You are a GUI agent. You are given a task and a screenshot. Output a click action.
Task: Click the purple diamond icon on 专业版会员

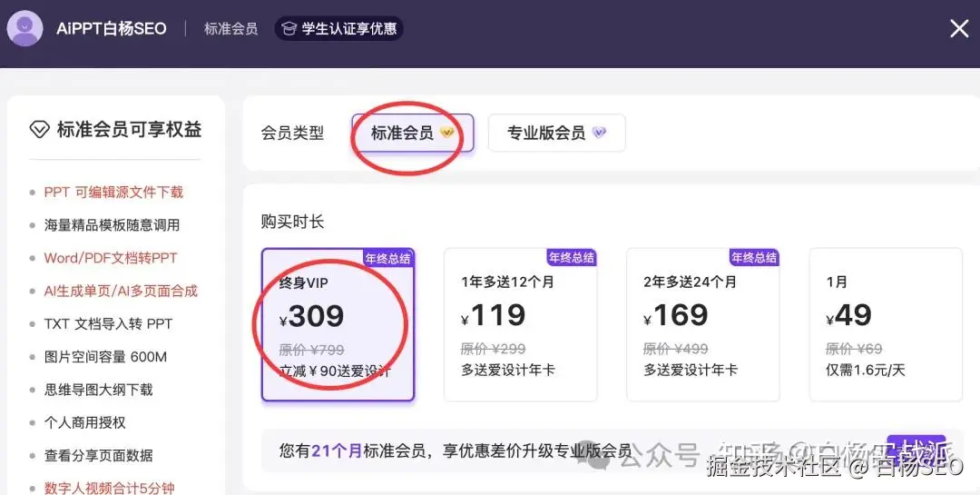coord(599,133)
